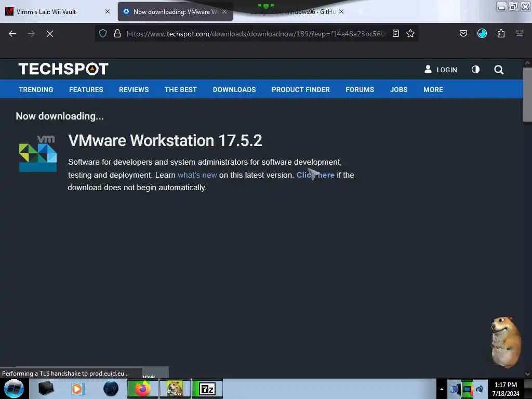
Task: Open the extensions puzzle icon
Action: pyautogui.click(x=501, y=33)
